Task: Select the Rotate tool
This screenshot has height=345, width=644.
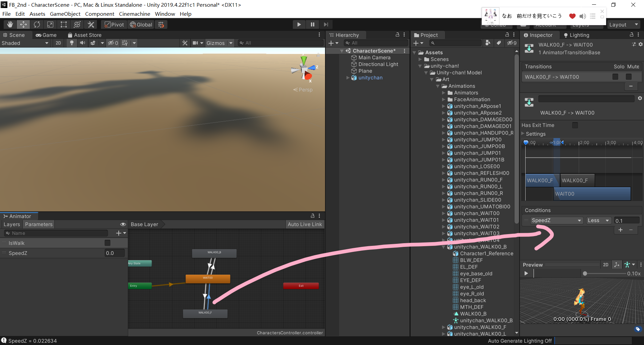Action: pyautogui.click(x=37, y=24)
